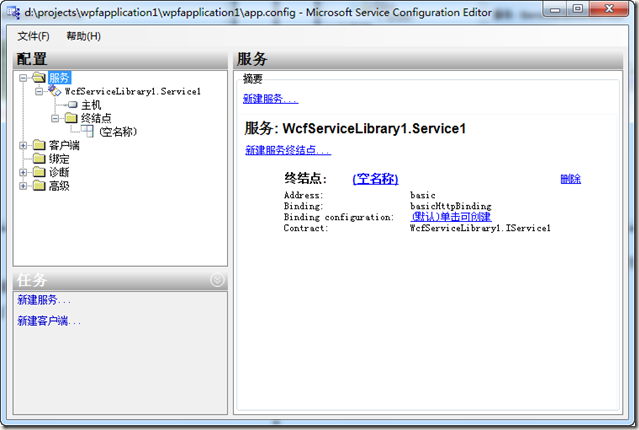Screen dimensions: 639x430
Task: Click the 服务 folder icon in tree
Action: (39, 77)
